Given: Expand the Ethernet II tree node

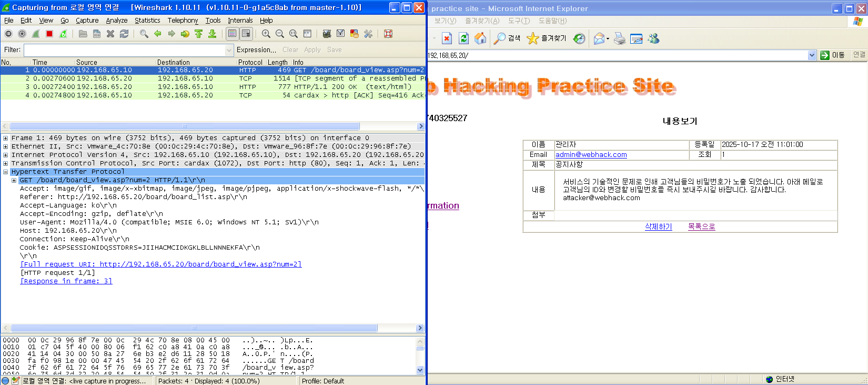Looking at the screenshot, I should [5, 146].
